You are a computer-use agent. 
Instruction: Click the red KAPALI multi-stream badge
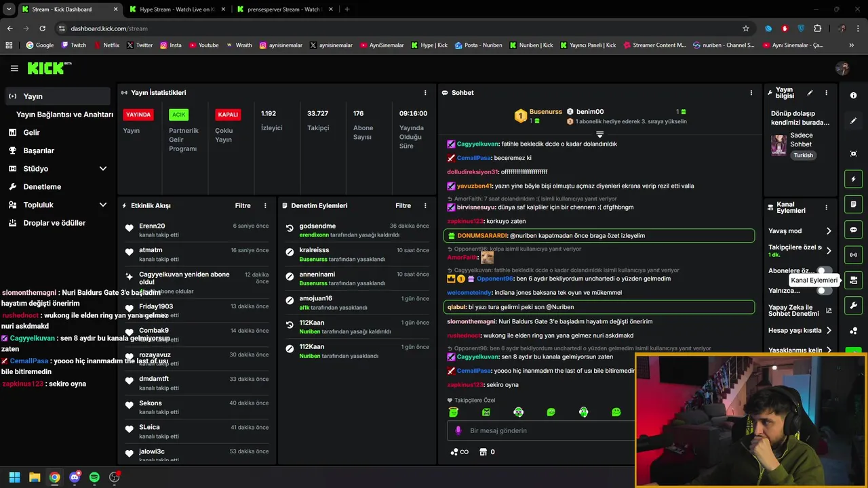tap(228, 115)
